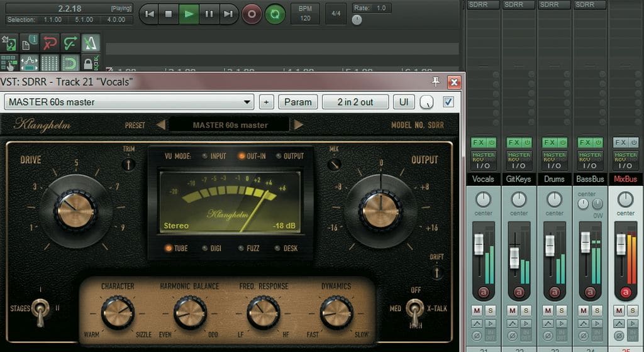Toggle the metronome toolbar icon
Viewport: 644px width, 352px height.
[91, 43]
